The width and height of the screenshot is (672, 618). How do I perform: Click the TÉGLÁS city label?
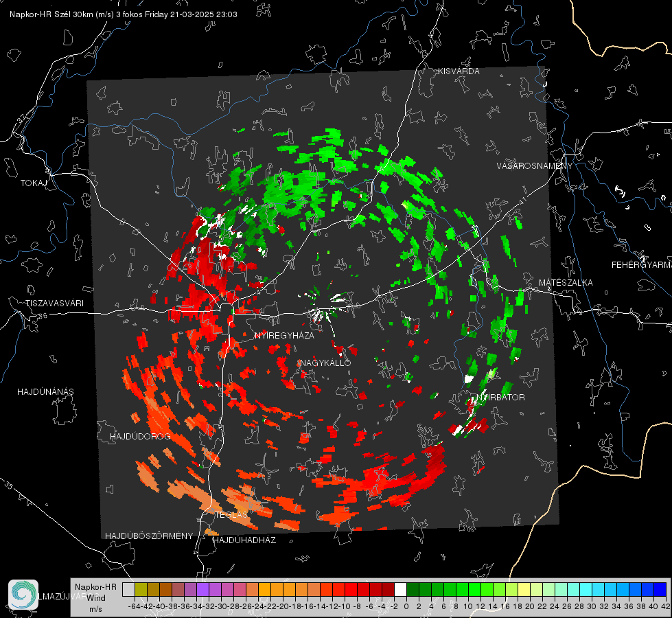click(x=231, y=514)
